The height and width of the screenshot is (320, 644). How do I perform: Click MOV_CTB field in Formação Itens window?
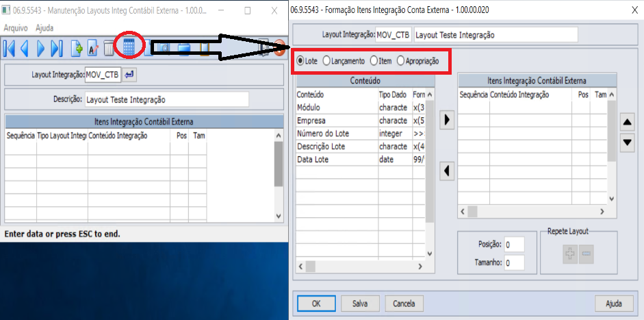pyautogui.click(x=393, y=35)
